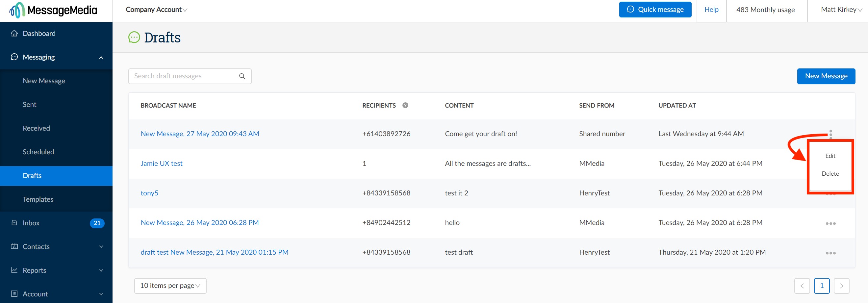
Task: Open the 10 items per page dropdown
Action: pos(170,286)
